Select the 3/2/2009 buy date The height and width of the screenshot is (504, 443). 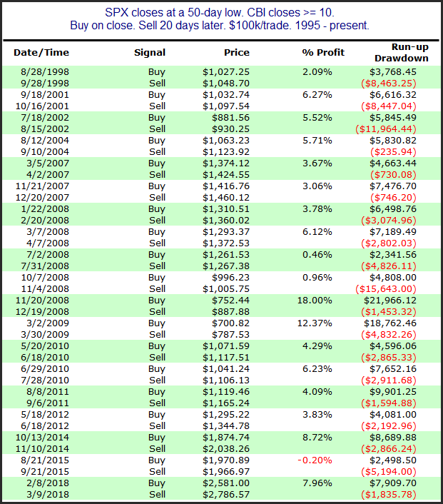click(x=48, y=323)
